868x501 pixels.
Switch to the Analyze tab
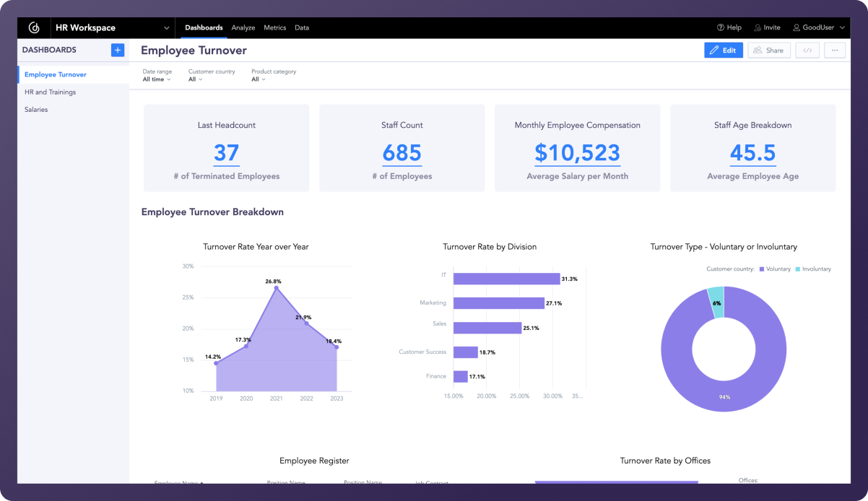pyautogui.click(x=243, y=27)
